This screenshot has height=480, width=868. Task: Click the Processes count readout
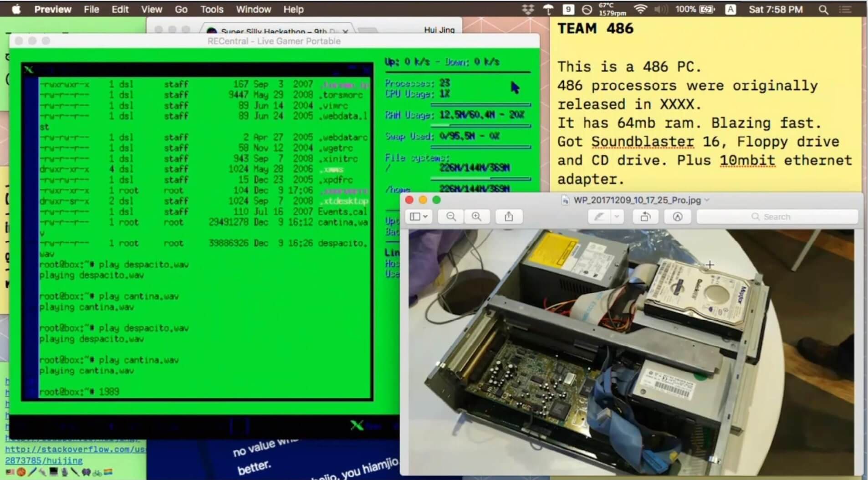point(418,83)
